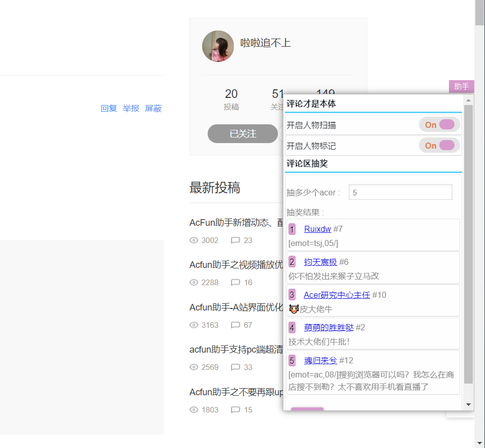This screenshot has height=448, width=485.
Task: Open user link 萌萌的胜胜哒
Action: [x=329, y=328]
